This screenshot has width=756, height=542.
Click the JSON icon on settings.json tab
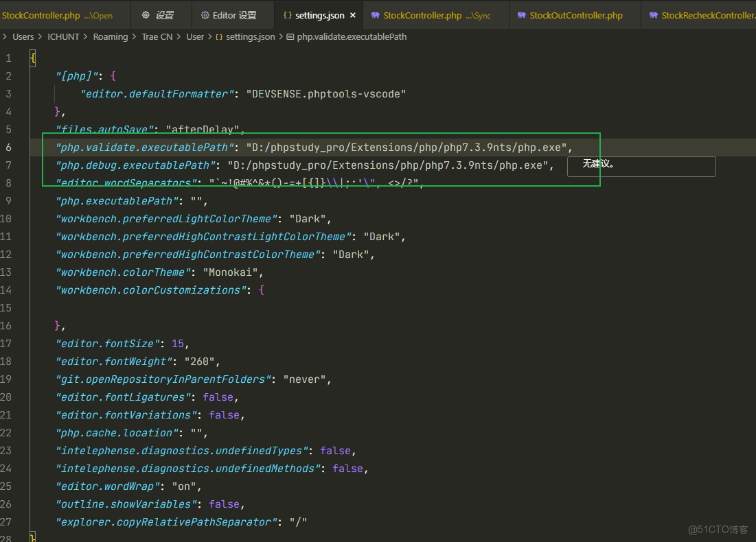click(286, 14)
